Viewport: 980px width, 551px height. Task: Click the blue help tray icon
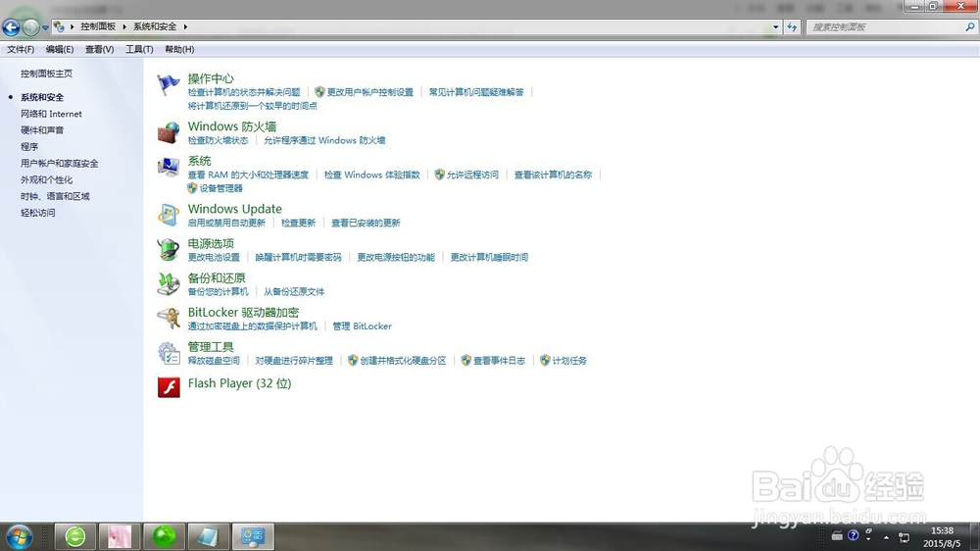coord(854,535)
